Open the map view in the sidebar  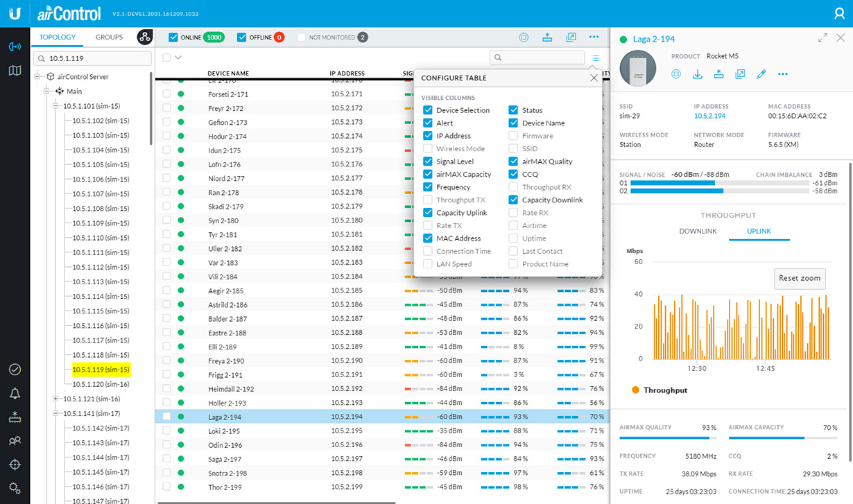tap(15, 70)
